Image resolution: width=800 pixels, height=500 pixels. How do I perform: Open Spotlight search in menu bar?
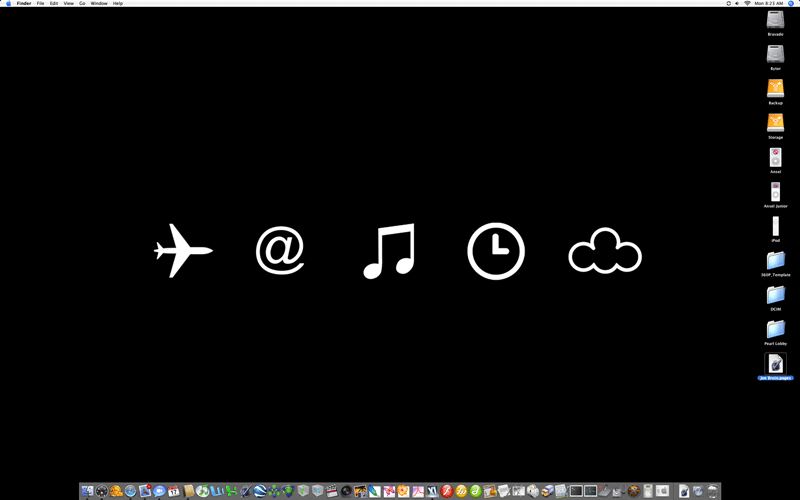[x=791, y=3]
